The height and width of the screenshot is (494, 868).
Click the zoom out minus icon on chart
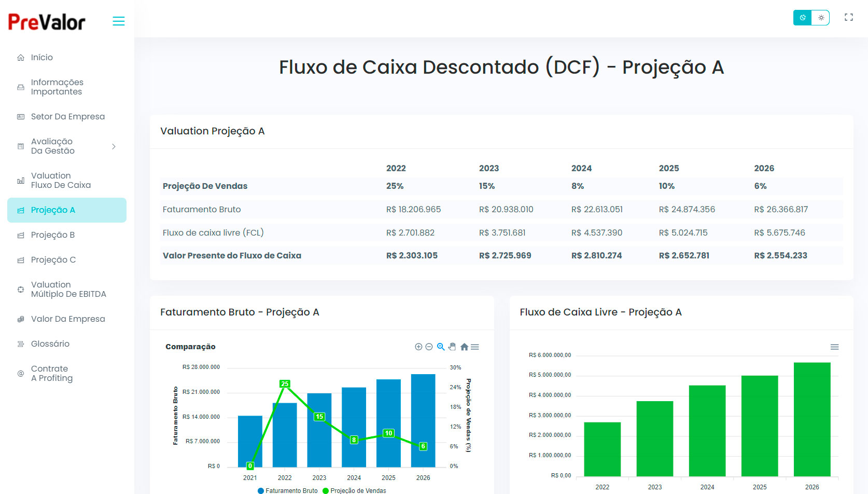pyautogui.click(x=429, y=347)
